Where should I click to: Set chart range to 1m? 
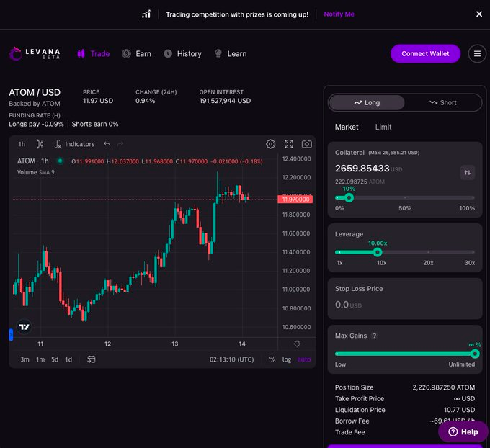point(40,359)
